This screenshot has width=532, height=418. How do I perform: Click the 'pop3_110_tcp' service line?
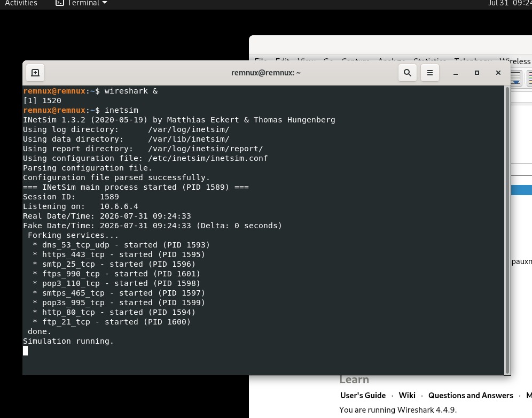pyautogui.click(x=116, y=283)
